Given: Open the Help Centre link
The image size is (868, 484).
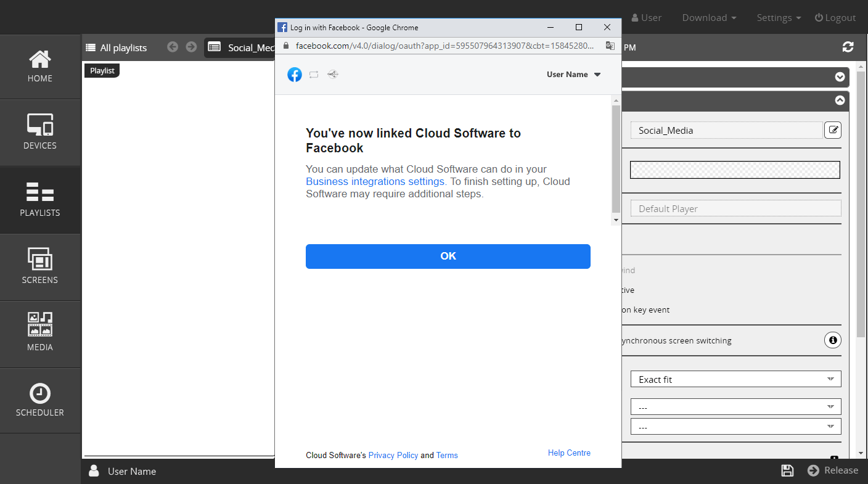Looking at the screenshot, I should click(569, 453).
